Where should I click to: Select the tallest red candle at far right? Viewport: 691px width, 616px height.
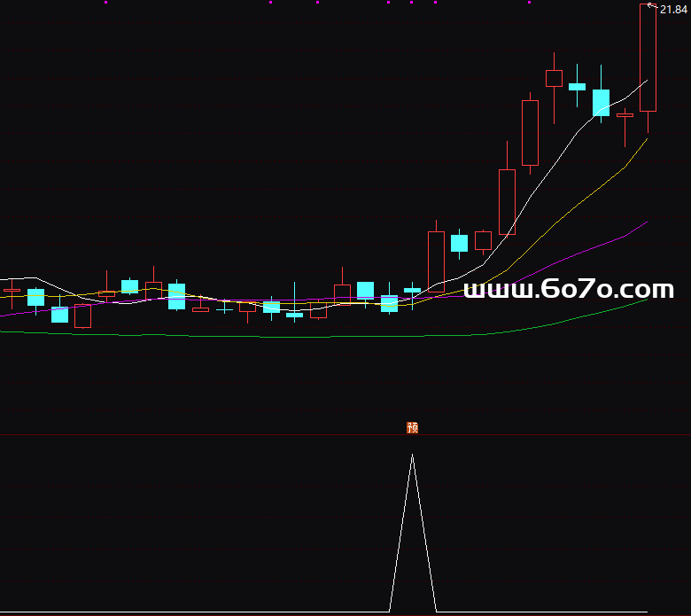(648, 58)
